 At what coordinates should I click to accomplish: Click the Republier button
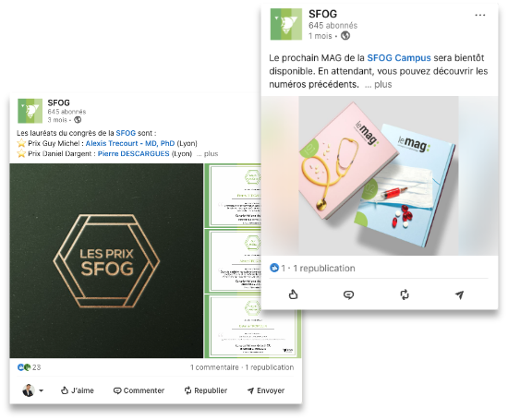click(x=206, y=390)
